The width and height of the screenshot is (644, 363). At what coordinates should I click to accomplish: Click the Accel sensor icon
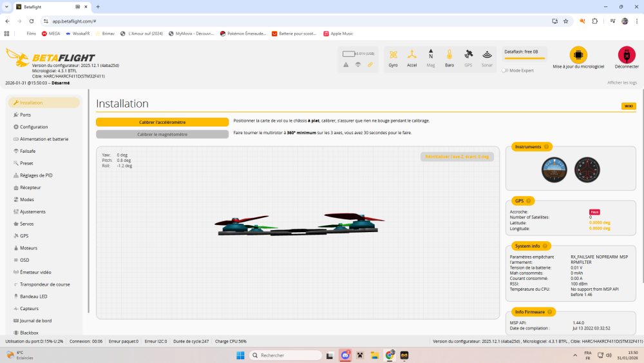coord(412,55)
